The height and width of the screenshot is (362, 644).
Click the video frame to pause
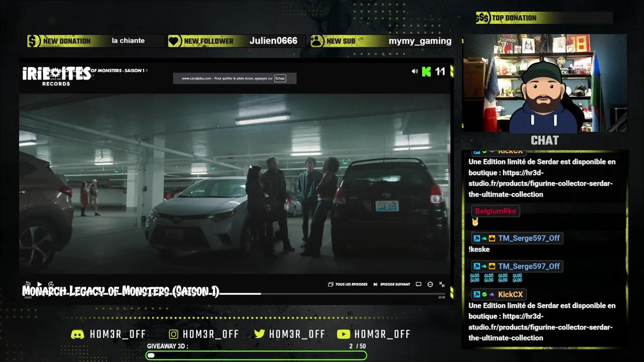click(x=234, y=184)
